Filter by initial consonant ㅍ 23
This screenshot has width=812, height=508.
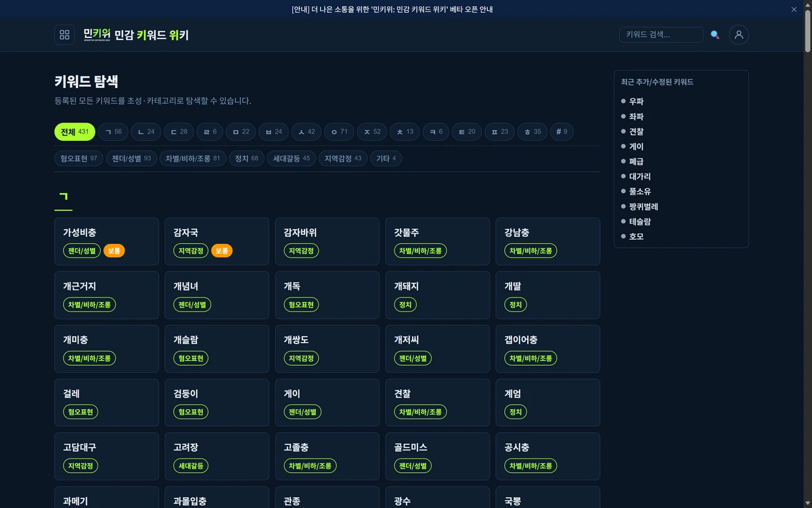pos(499,131)
